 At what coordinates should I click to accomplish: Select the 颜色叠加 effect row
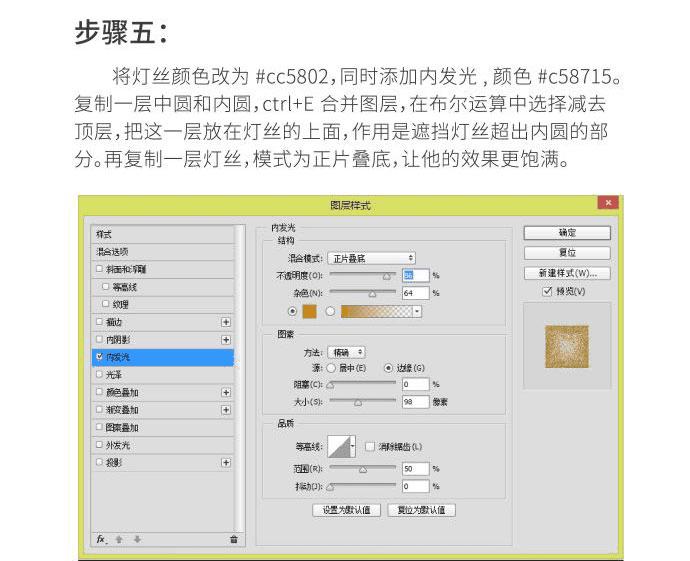[163, 392]
